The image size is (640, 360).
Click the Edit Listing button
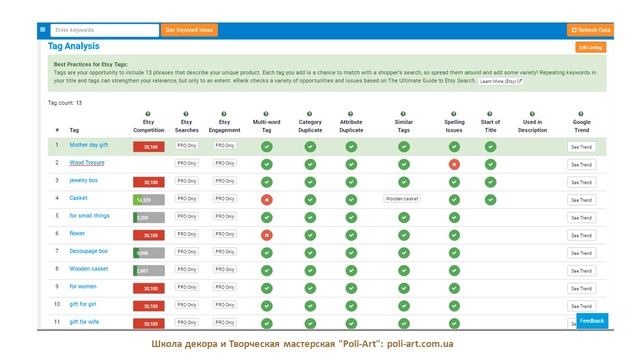591,47
